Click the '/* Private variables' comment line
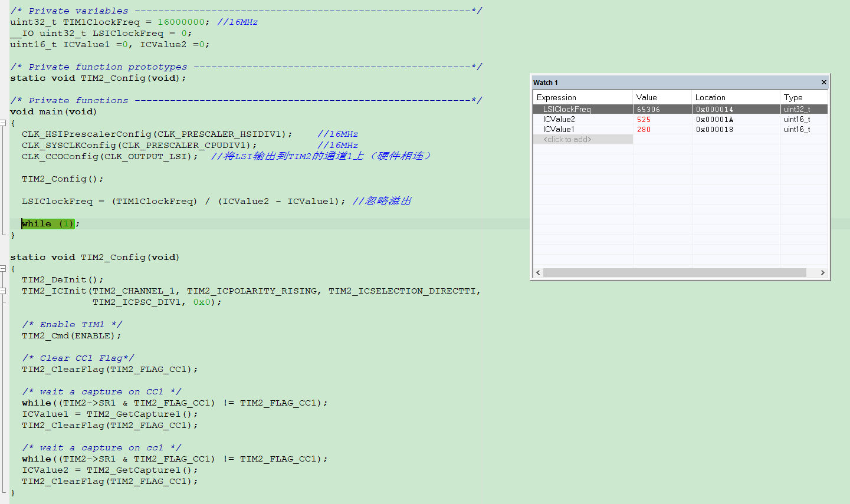The image size is (850, 504). point(246,11)
